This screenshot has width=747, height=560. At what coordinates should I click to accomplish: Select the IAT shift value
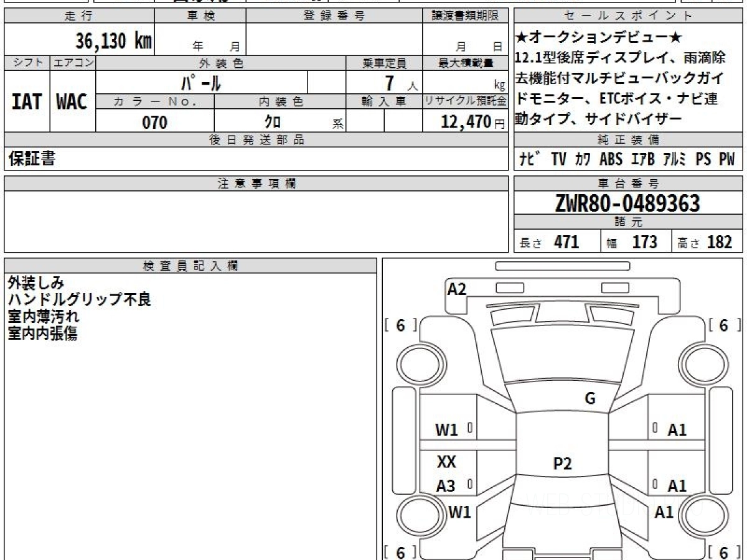click(x=27, y=101)
